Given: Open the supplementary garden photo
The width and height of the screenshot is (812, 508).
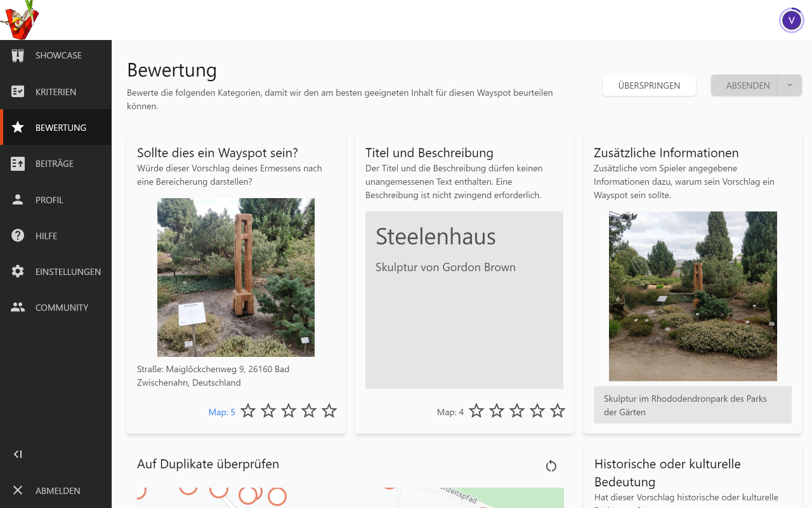Looking at the screenshot, I should click(693, 296).
